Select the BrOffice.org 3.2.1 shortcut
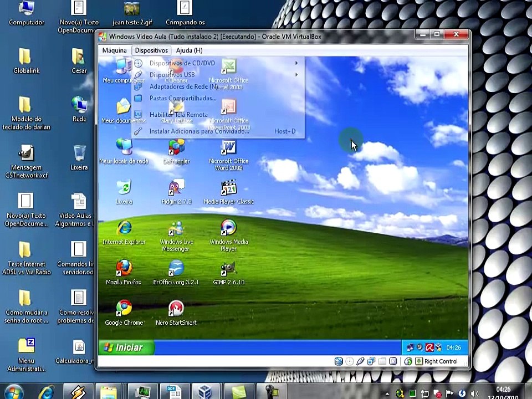This screenshot has height=399, width=532. point(176,273)
